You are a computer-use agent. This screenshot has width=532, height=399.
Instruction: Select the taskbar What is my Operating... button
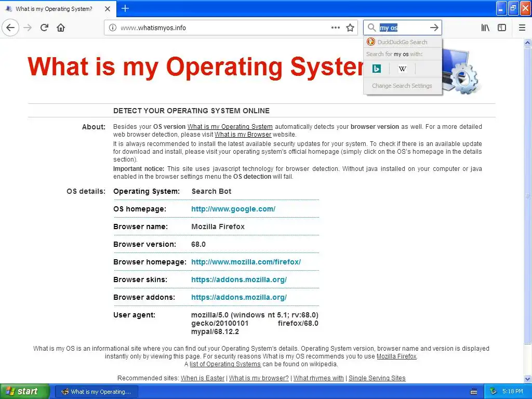96,392
